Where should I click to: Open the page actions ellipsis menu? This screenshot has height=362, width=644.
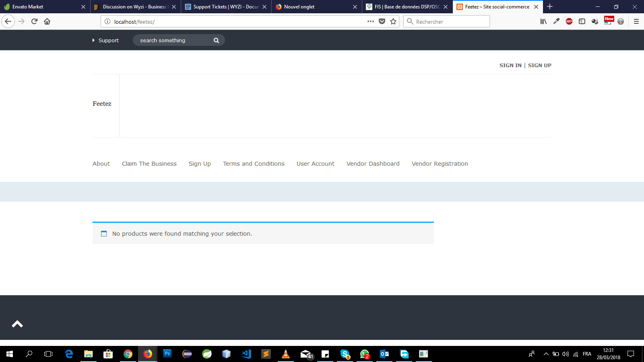tap(370, 21)
